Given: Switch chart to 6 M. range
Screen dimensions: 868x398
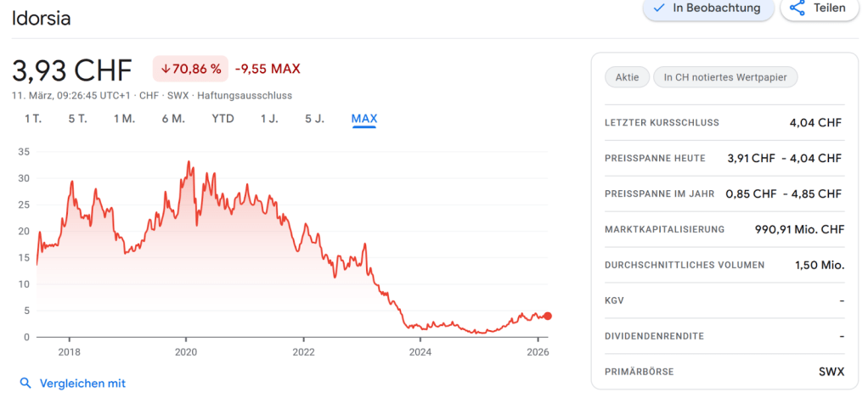Looking at the screenshot, I should [x=173, y=119].
